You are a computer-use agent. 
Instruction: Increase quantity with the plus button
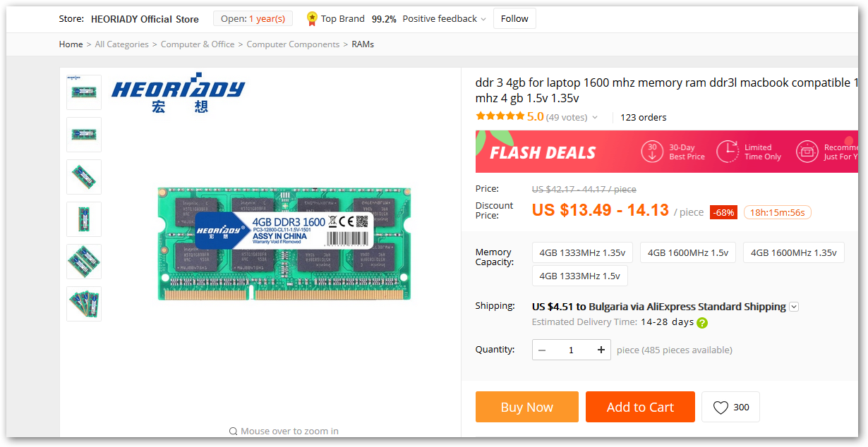click(601, 350)
